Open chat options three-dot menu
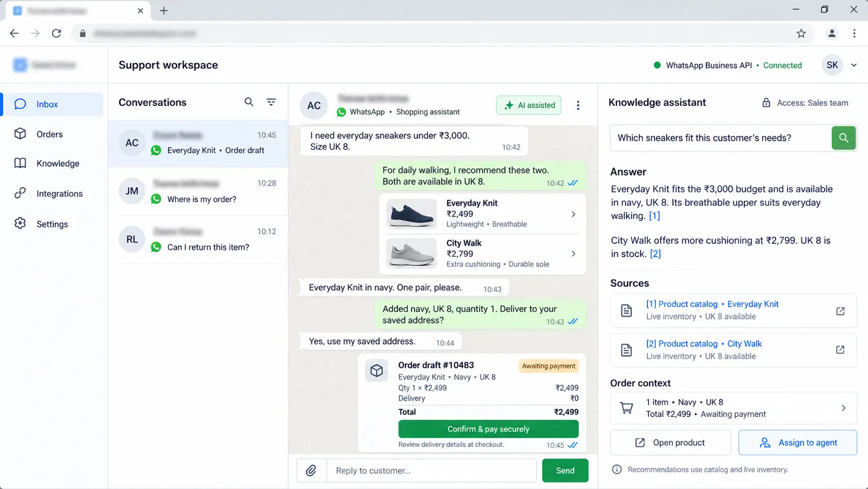The image size is (868, 489). [578, 105]
